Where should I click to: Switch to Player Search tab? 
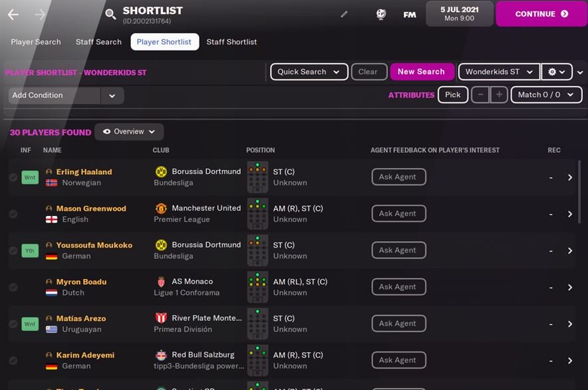tap(36, 42)
